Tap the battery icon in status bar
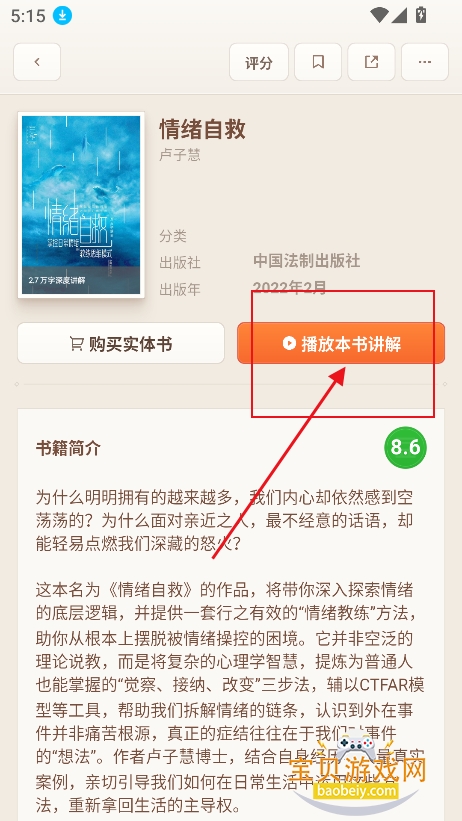The width and height of the screenshot is (462, 821). point(420,15)
